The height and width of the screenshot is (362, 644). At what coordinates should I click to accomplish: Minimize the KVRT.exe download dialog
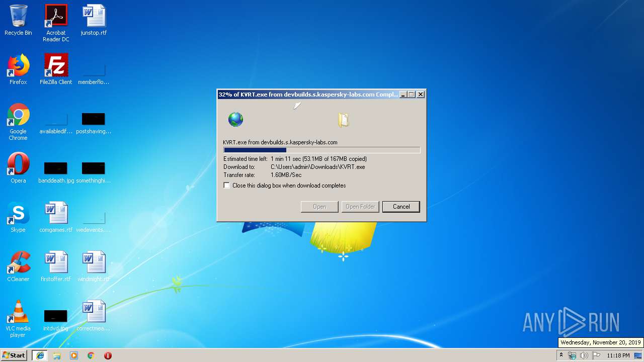403,95
